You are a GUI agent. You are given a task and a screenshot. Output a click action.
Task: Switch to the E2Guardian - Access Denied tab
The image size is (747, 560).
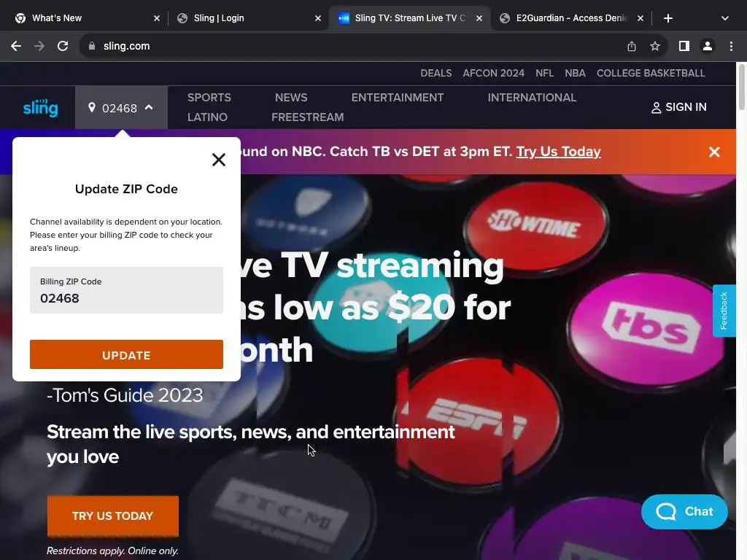570,18
